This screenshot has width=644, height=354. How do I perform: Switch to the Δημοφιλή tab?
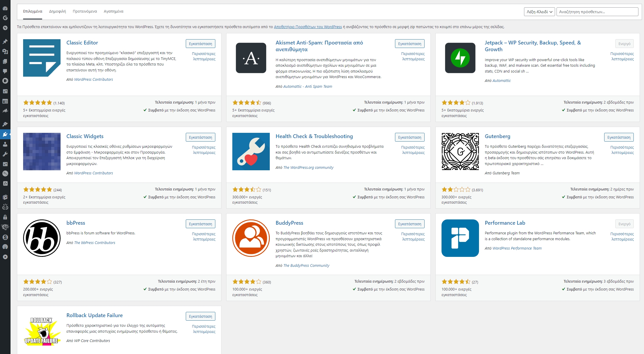(x=57, y=11)
